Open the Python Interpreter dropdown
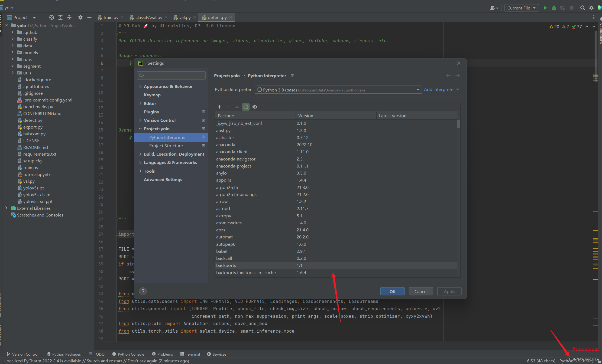This screenshot has height=364, width=602. [338, 90]
